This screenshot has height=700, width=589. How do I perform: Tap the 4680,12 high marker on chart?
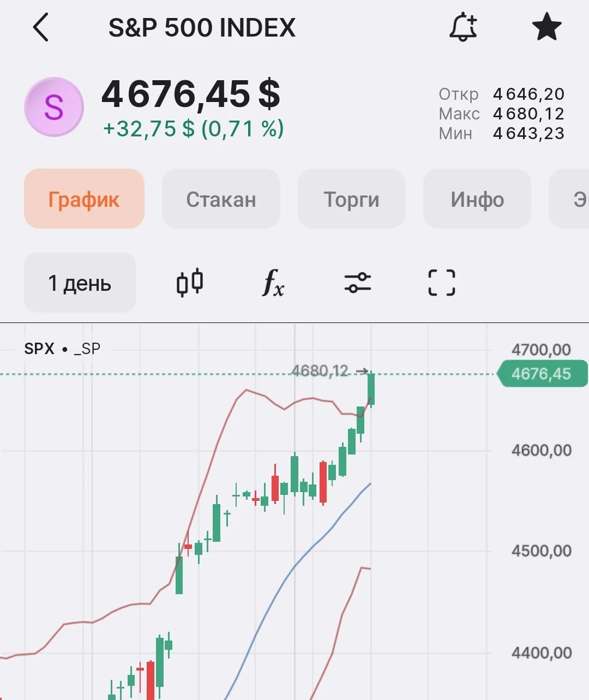coord(320,371)
